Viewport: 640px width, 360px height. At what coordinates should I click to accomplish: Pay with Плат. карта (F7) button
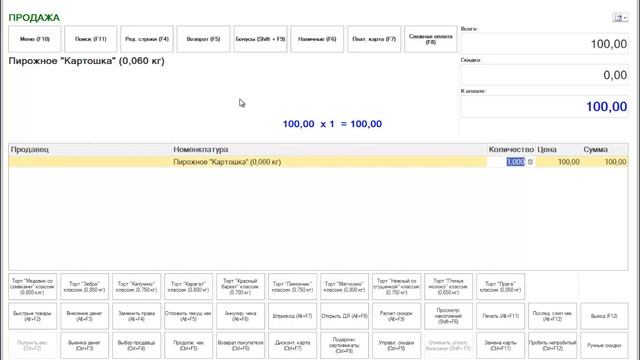point(374,39)
